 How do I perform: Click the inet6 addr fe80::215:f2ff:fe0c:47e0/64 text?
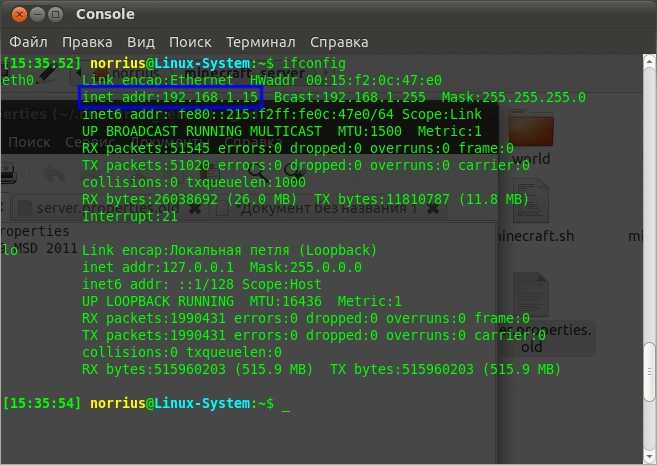(x=238, y=114)
